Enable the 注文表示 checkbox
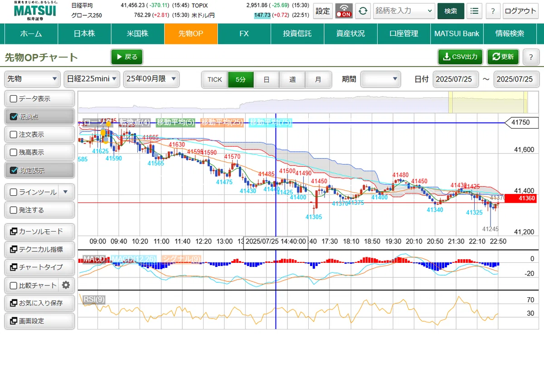Screen dimensions: 544x392 (14, 135)
